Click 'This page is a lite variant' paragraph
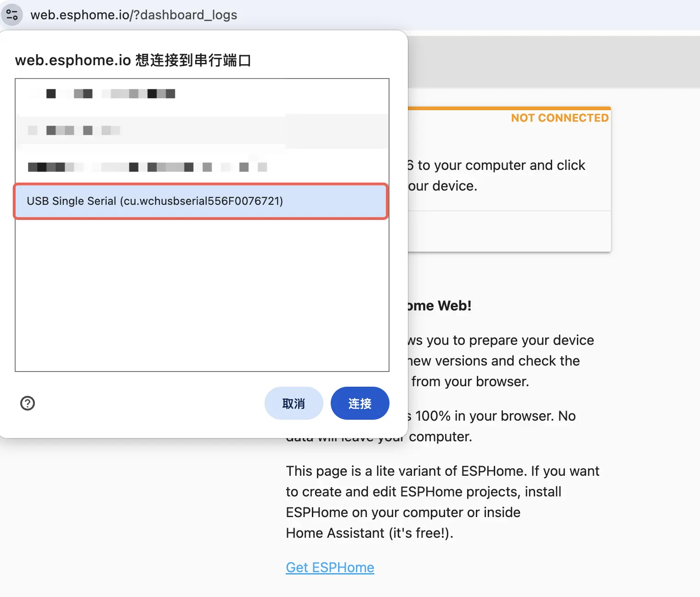This screenshot has width=700, height=597. point(442,471)
